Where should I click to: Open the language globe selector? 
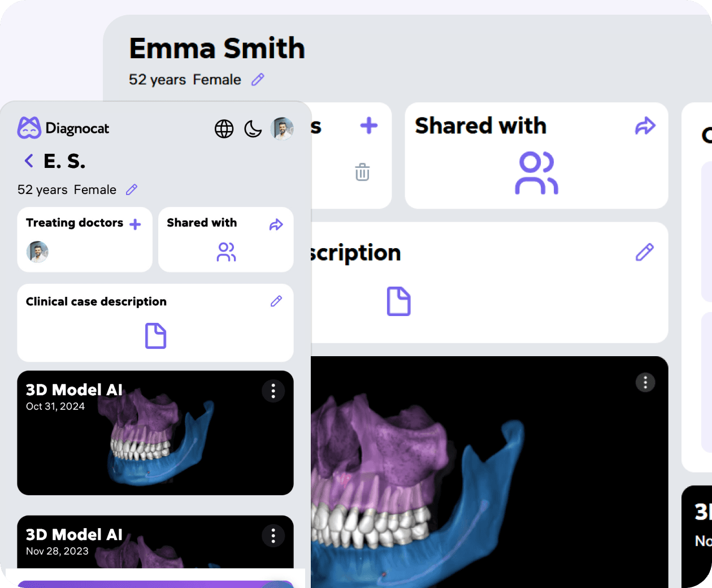pyautogui.click(x=224, y=129)
